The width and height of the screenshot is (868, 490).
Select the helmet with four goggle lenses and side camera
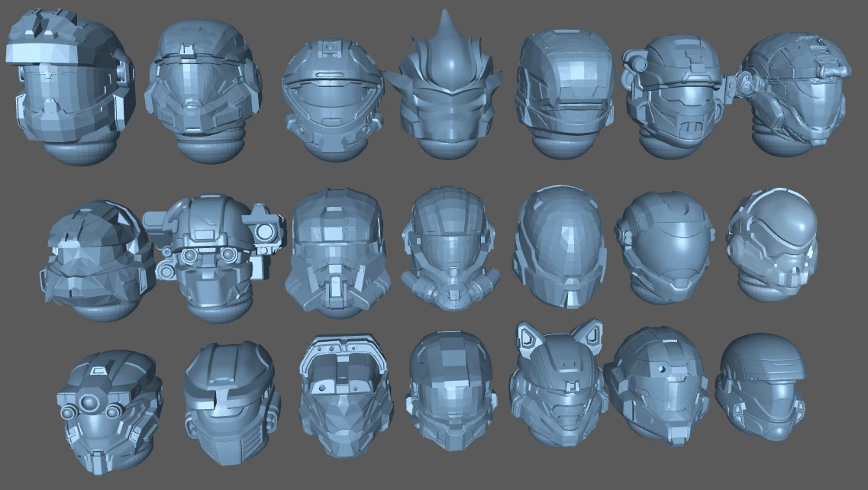coord(214,256)
